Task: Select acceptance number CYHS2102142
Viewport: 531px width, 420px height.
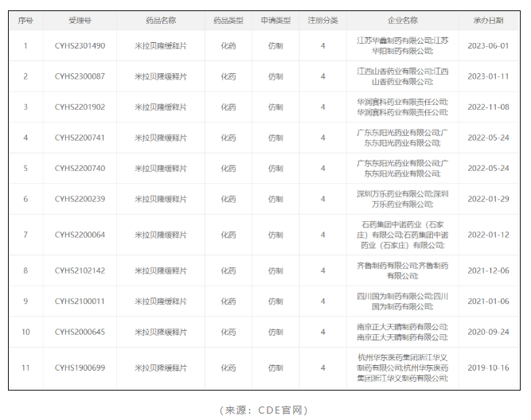Action: tap(80, 270)
